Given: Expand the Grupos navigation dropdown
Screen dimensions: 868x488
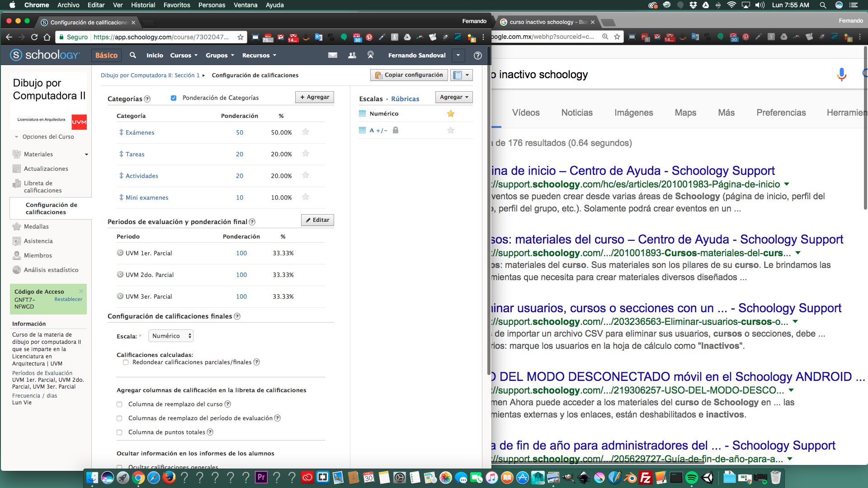Looking at the screenshot, I should (x=220, y=55).
